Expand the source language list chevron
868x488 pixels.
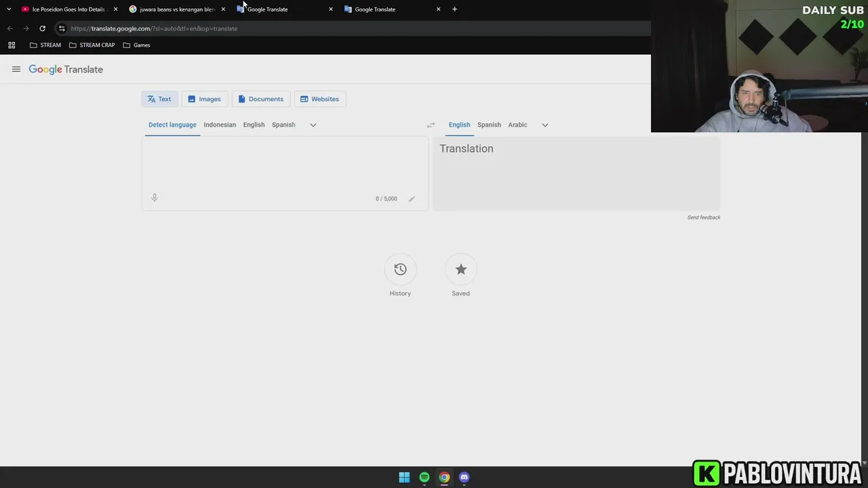tap(313, 125)
